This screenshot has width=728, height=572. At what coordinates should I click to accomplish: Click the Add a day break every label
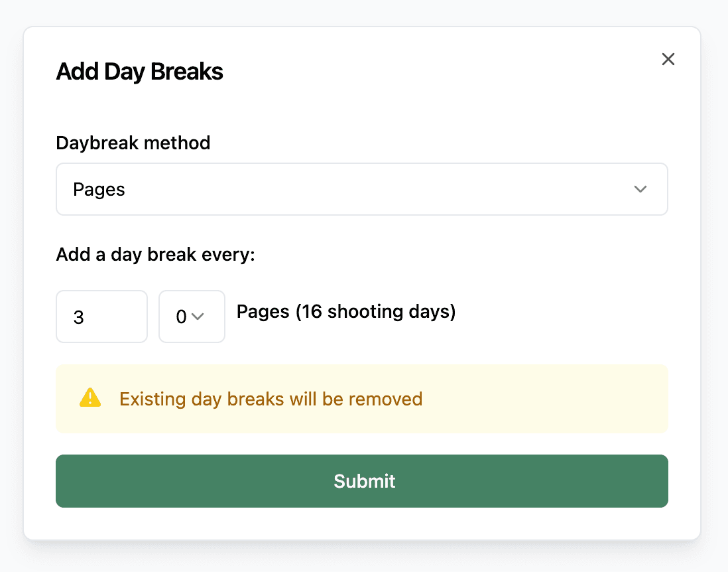pyautogui.click(x=154, y=254)
